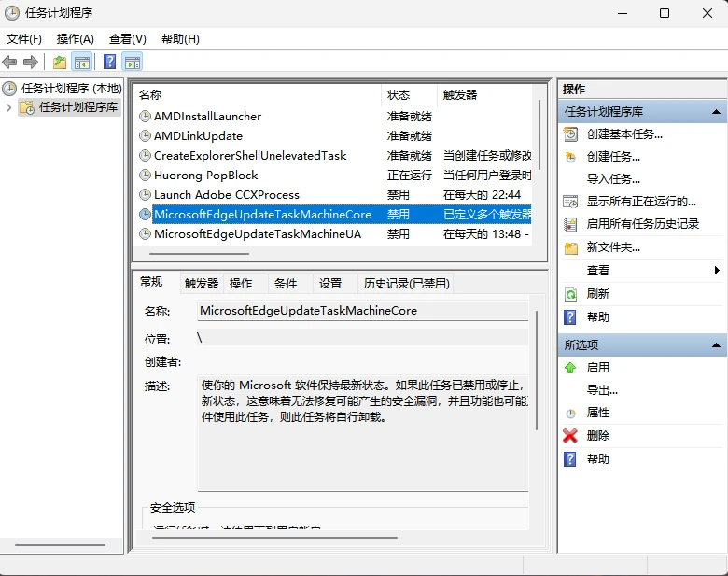Click the task list horizontal scrollbar

199,254
